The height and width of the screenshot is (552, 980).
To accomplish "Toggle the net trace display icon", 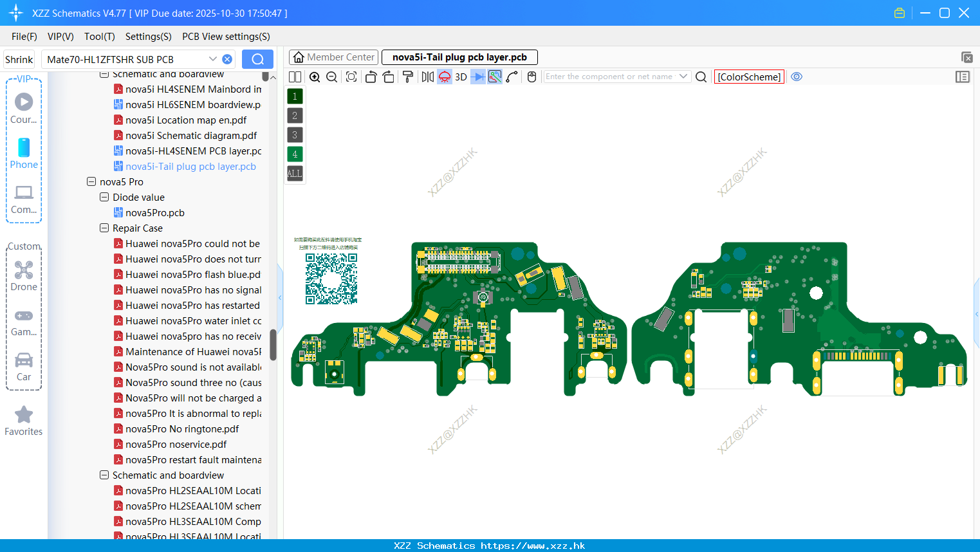I will pyautogui.click(x=495, y=77).
